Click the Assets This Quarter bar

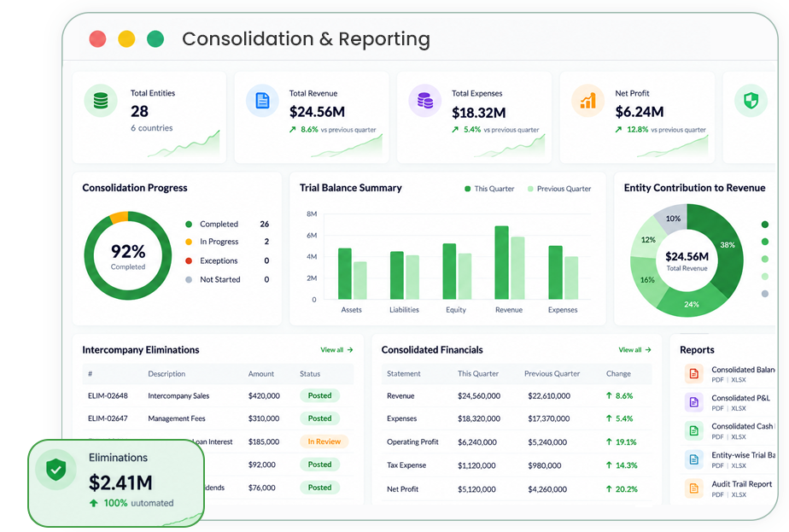(345, 274)
